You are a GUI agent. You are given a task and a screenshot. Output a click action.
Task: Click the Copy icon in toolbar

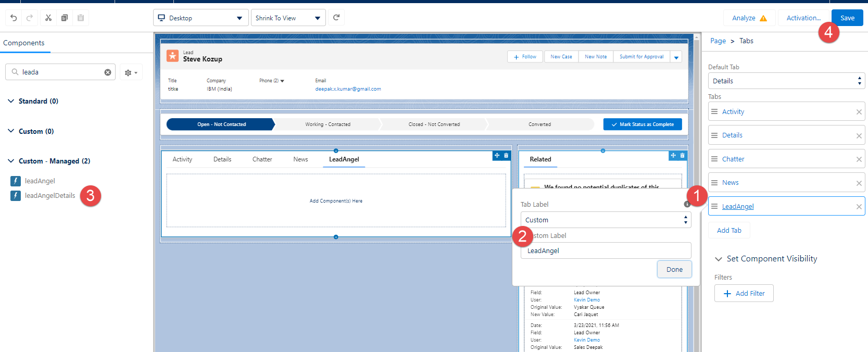click(x=65, y=18)
